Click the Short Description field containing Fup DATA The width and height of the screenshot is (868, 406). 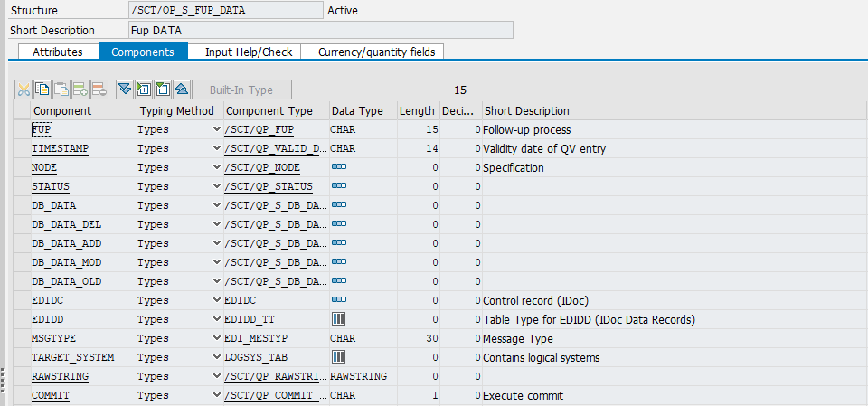(321, 30)
